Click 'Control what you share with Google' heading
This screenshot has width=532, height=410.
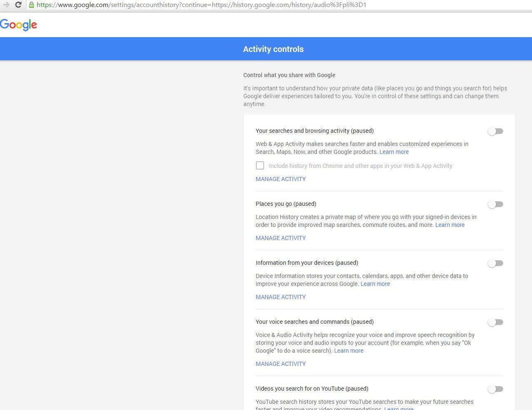pos(289,75)
